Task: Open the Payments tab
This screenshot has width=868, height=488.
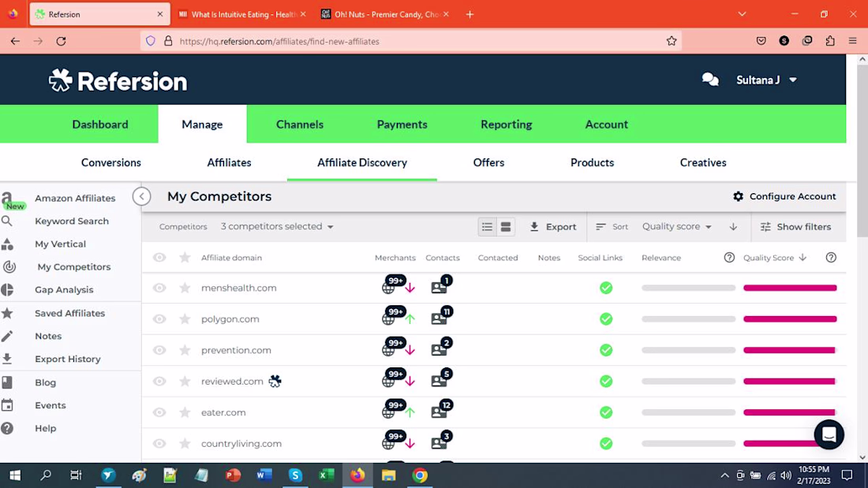Action: click(x=402, y=125)
